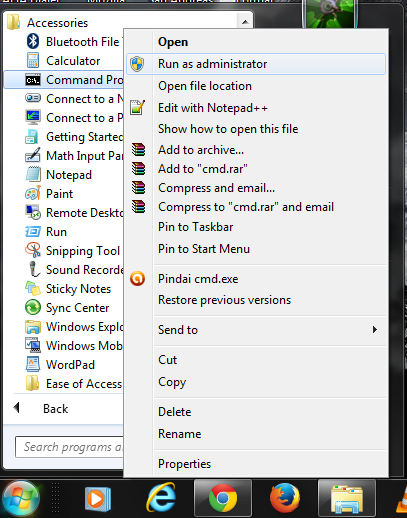Click the Accessories folder icon
The width and height of the screenshot is (407, 518).
tap(13, 22)
